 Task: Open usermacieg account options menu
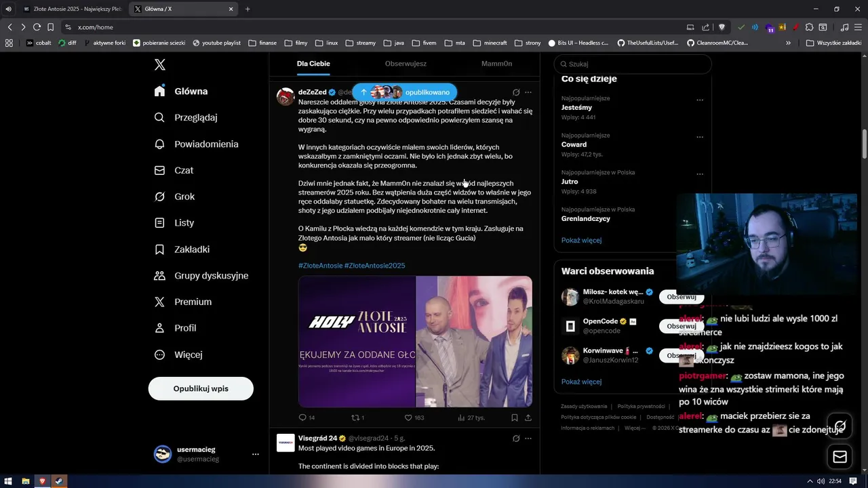pos(255,454)
